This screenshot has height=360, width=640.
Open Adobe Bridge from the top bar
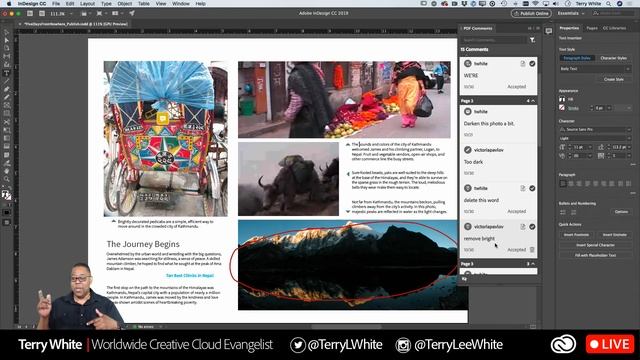point(30,13)
